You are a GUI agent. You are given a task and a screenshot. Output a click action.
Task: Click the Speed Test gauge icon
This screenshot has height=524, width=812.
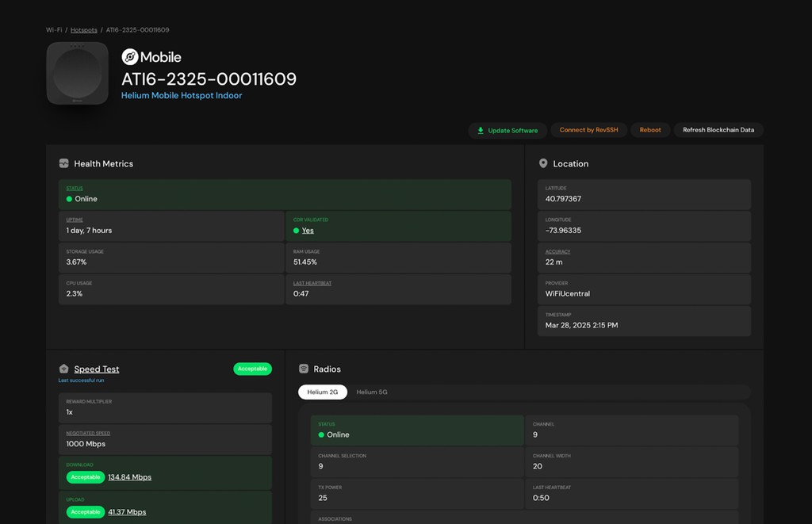click(x=63, y=369)
